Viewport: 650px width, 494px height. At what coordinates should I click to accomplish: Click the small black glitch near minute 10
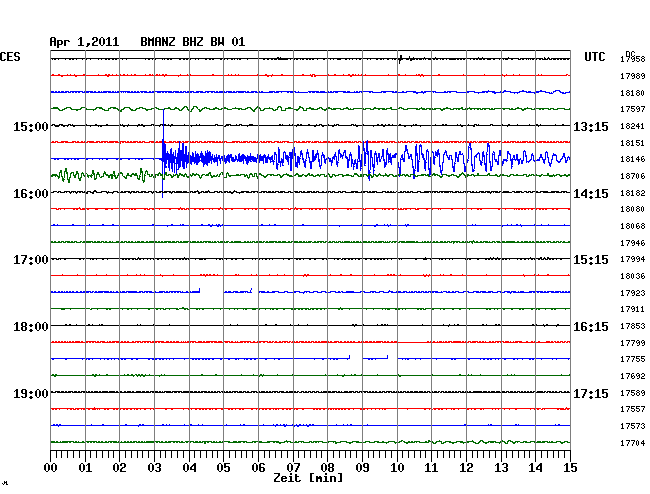tap(400, 59)
